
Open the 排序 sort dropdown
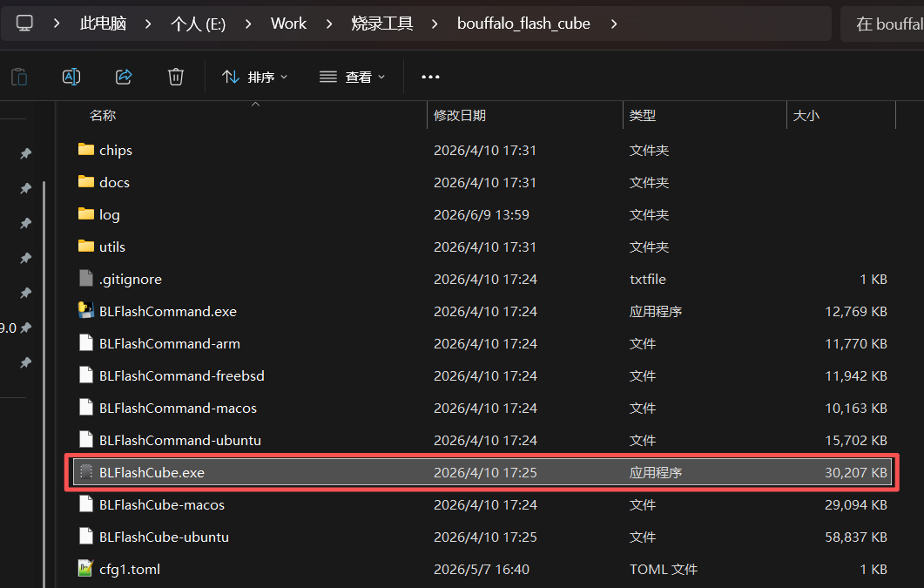pyautogui.click(x=254, y=77)
